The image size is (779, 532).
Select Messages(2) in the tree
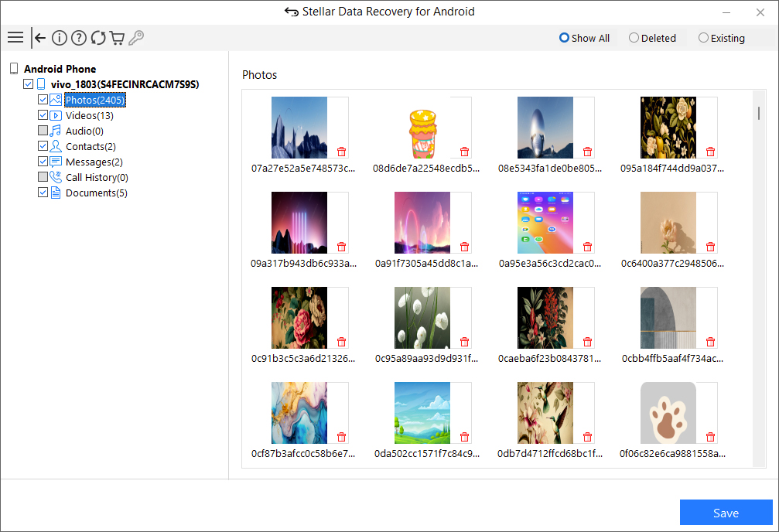[94, 162]
